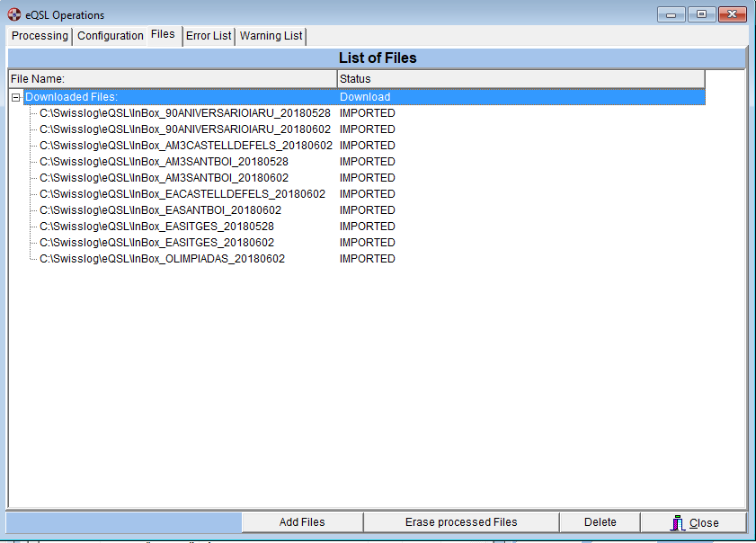Viewport: 756px width, 543px height.
Task: Open the Warning List tab
Action: tap(271, 36)
